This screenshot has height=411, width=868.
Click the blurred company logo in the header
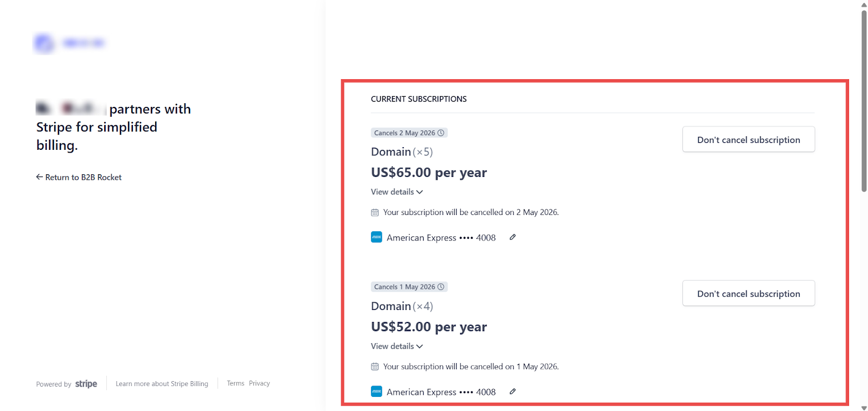[x=44, y=43]
